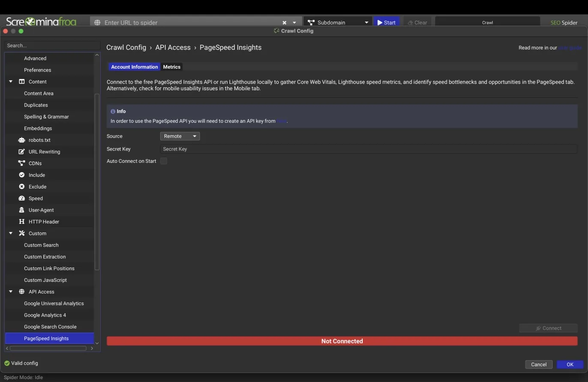
Task: Open the user guide link
Action: tap(570, 48)
